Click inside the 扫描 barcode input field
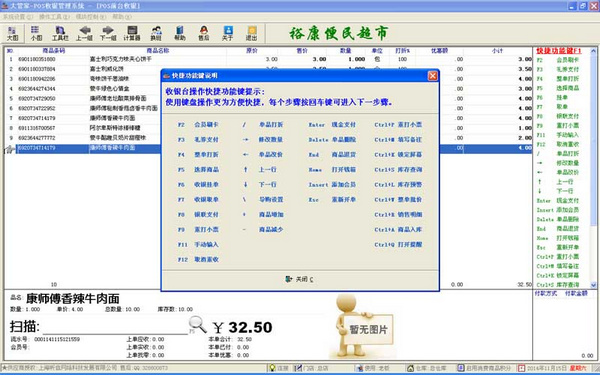Image resolution: width=600 pixels, height=375 pixels. click(115, 327)
